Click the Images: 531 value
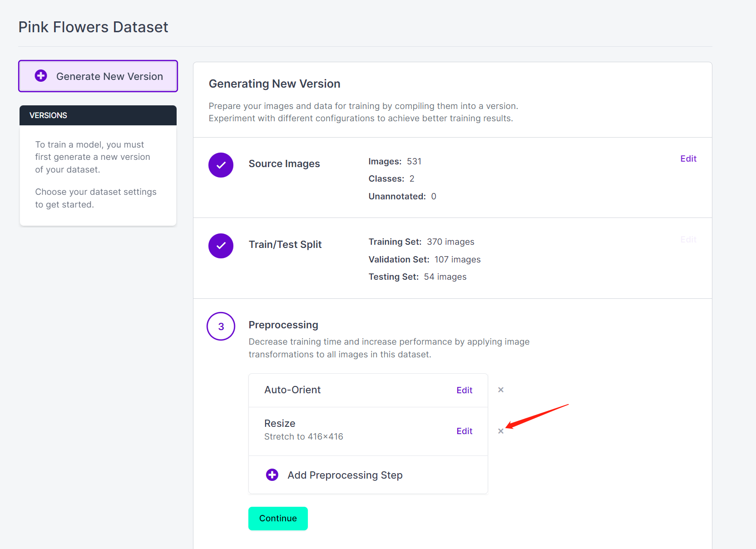Screen dimensions: 756x549 click(395, 161)
